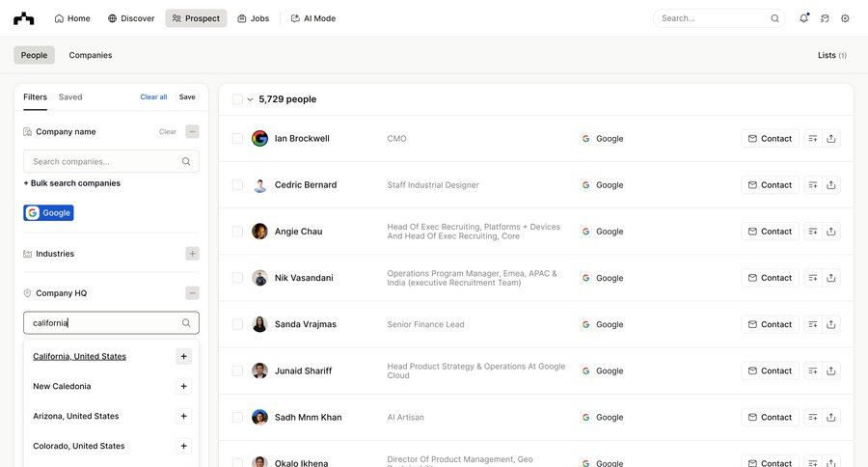Check the box for Ian Brockwell
This screenshot has width=868, height=467.
pyautogui.click(x=237, y=139)
